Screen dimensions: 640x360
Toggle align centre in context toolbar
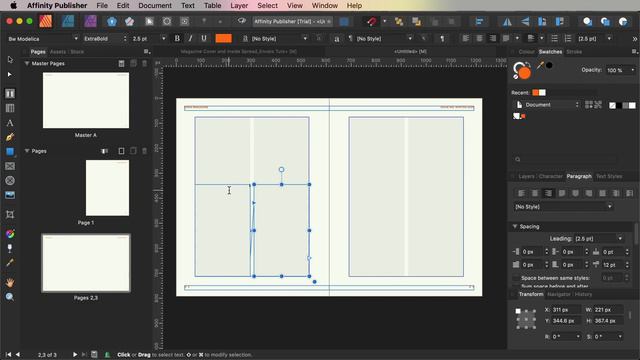tap(479, 38)
